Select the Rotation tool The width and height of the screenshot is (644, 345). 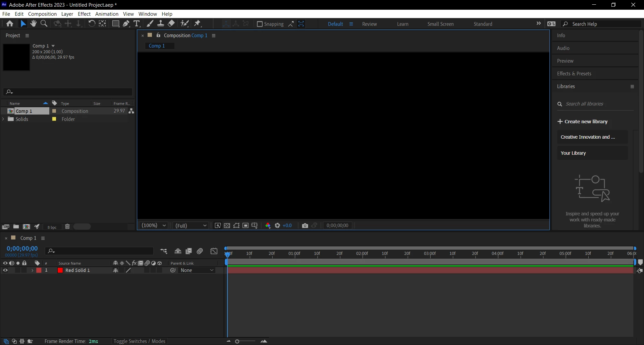(92, 24)
